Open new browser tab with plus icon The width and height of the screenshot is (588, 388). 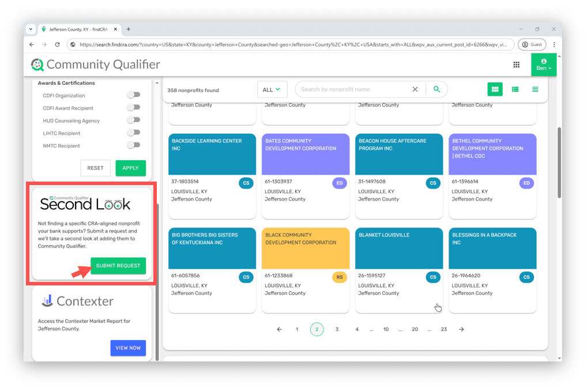pyautogui.click(x=128, y=29)
